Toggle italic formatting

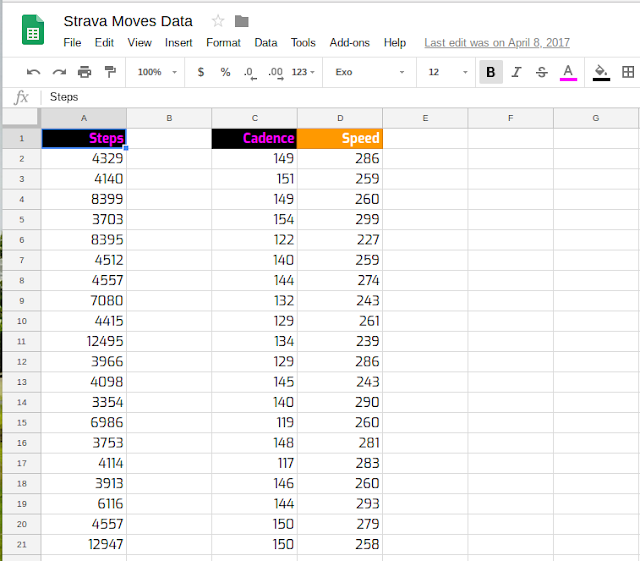516,72
